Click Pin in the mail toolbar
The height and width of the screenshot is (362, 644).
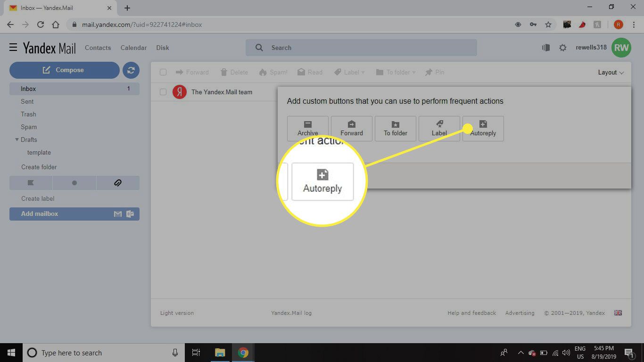point(434,72)
